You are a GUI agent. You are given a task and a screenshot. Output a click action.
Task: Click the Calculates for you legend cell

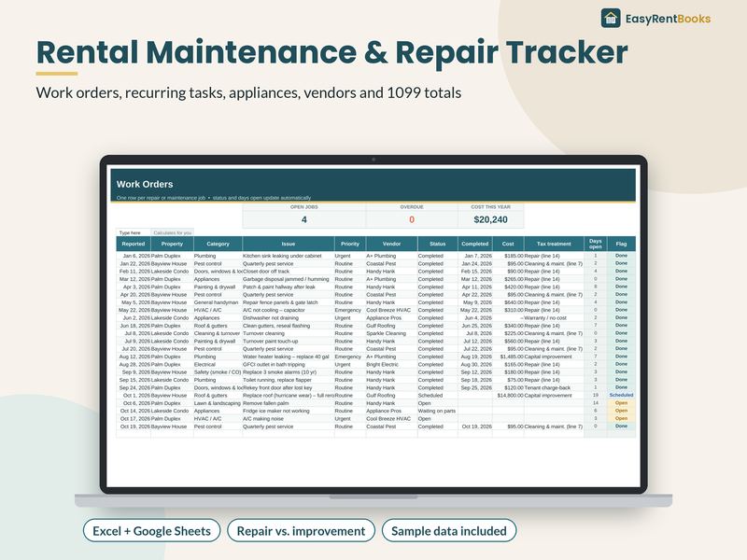[x=173, y=232]
